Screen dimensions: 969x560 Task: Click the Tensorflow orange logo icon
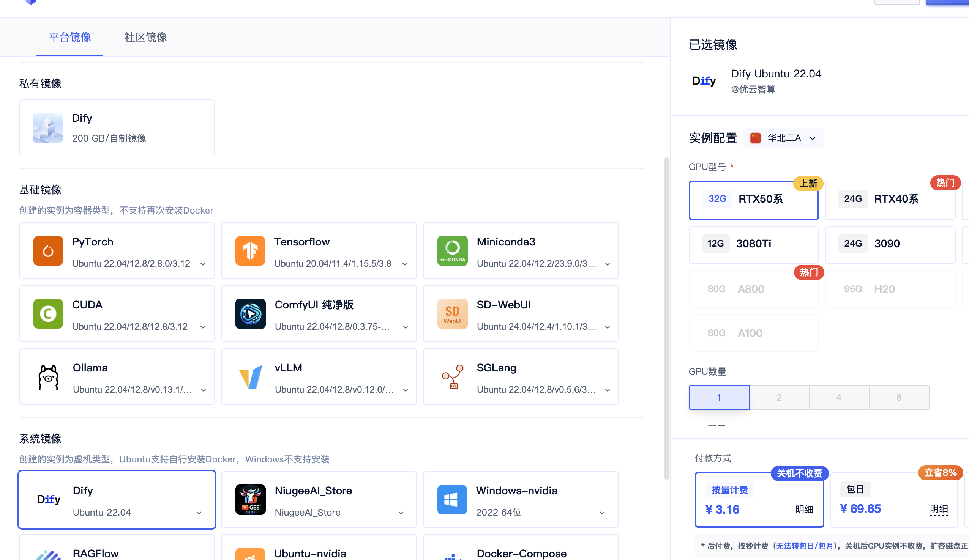click(250, 251)
